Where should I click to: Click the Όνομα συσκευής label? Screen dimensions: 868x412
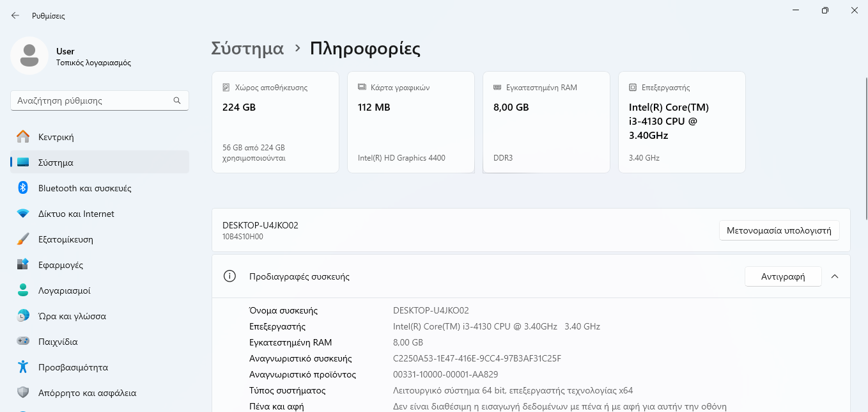pos(283,310)
